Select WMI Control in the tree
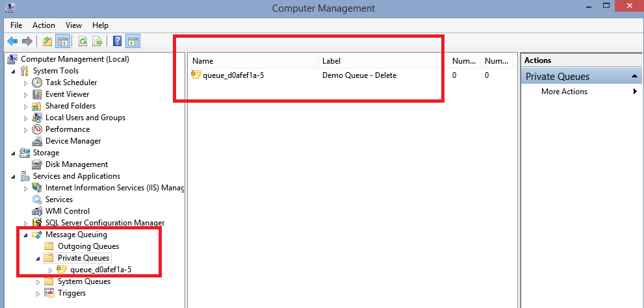The image size is (644, 308). 67,211
